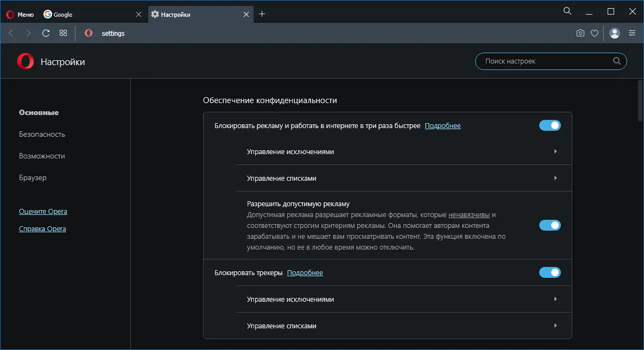Image resolution: width=644 pixels, height=350 pixels.
Task: Open the easy setup sliders icon
Action: pyautogui.click(x=632, y=33)
